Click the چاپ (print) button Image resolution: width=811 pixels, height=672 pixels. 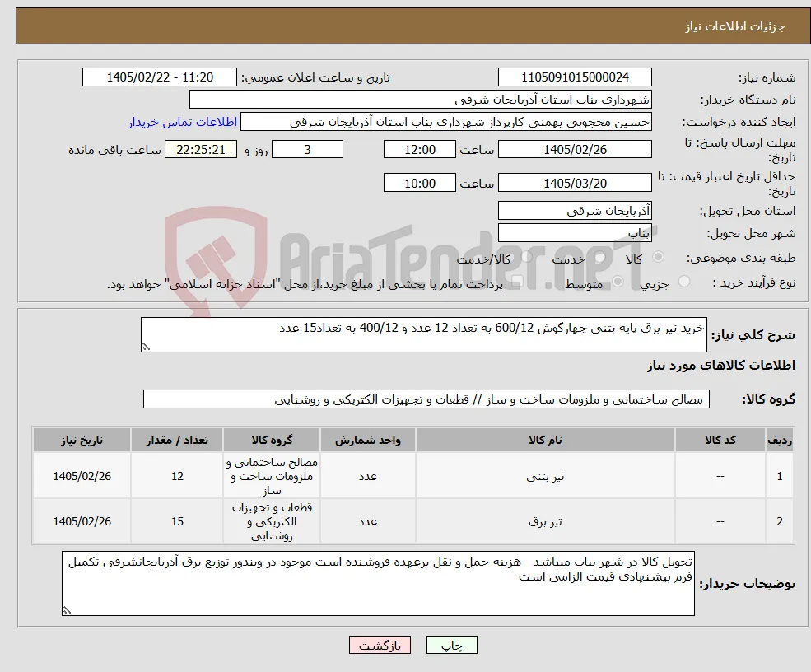point(451,645)
